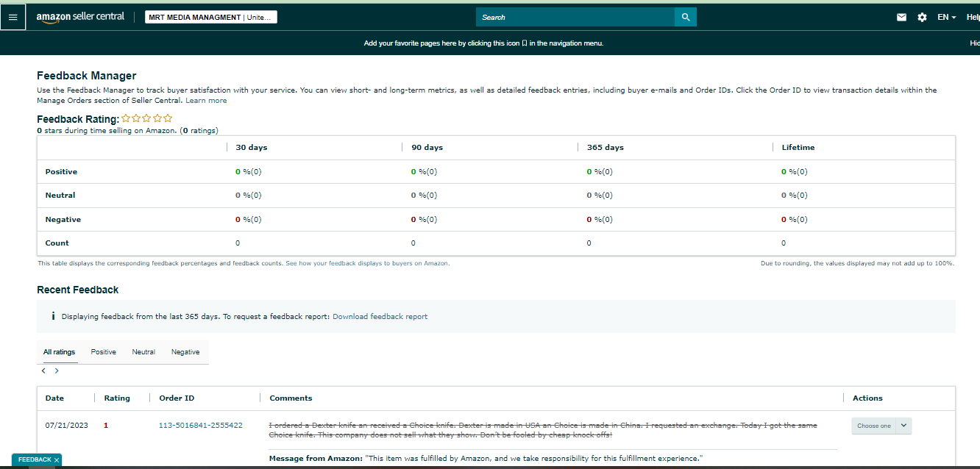
Task: Click the Order ID column header
Action: [x=177, y=398]
